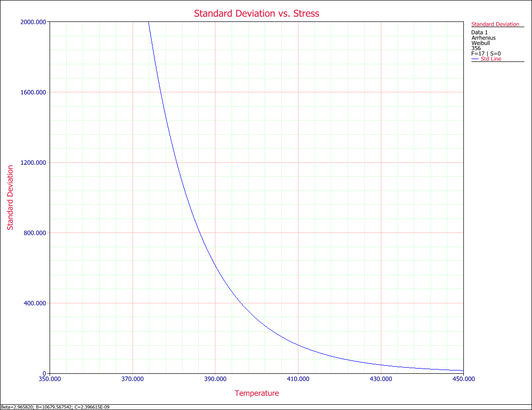This screenshot has height=410, width=532.
Task: Click the "Temperature" x-axis label
Action: tap(256, 393)
